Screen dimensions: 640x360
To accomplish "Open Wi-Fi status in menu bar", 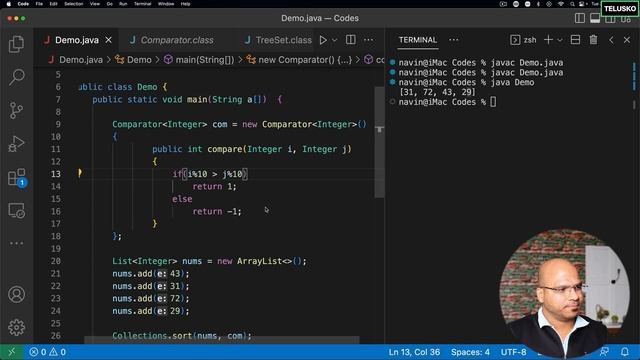I will point(561,4).
